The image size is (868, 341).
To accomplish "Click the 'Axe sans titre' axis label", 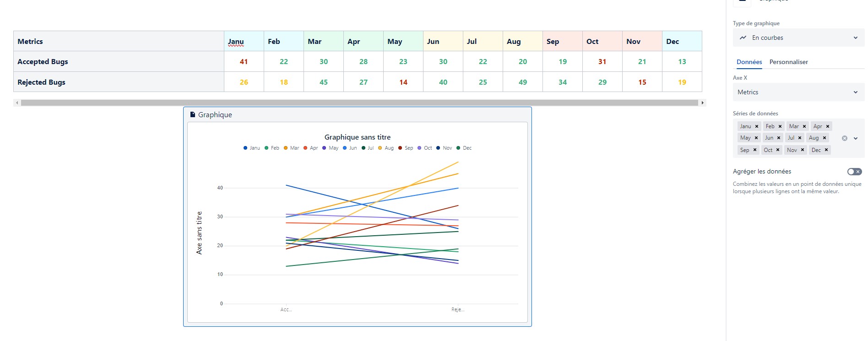I will point(199,233).
